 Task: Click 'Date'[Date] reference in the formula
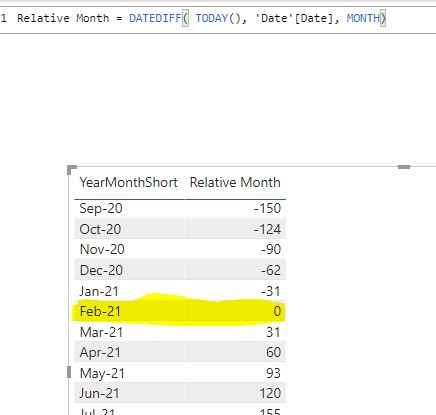click(294, 18)
